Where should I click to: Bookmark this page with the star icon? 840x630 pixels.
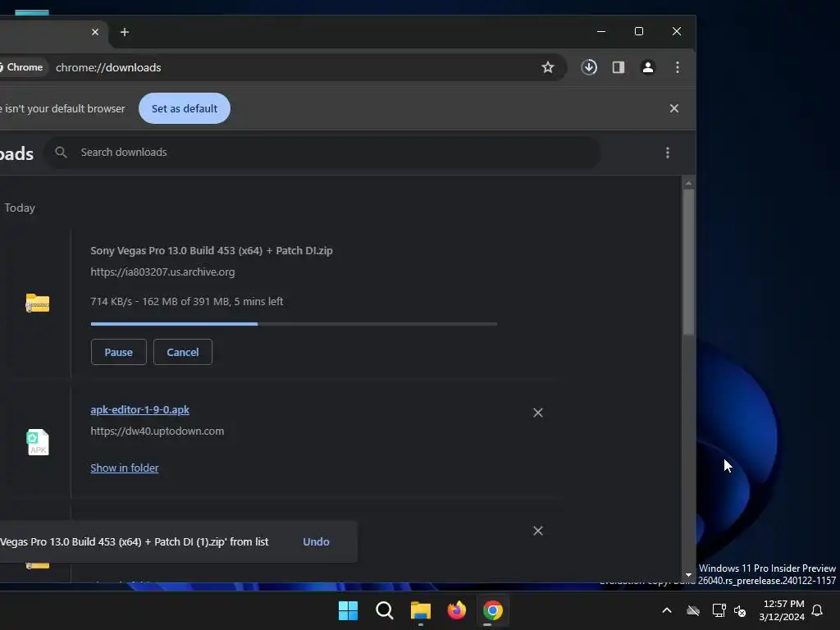(547, 67)
